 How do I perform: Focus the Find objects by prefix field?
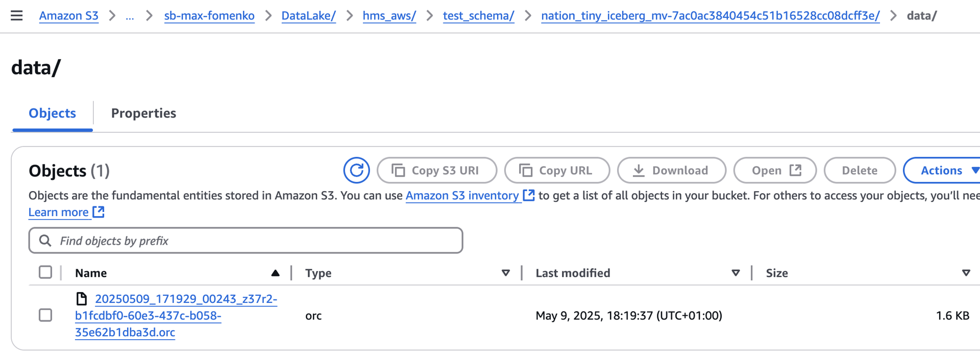pos(255,241)
